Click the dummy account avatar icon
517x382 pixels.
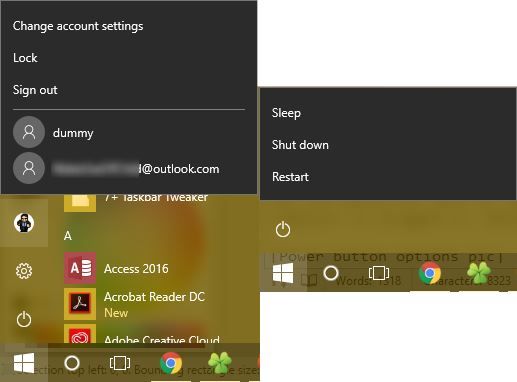coord(29,132)
